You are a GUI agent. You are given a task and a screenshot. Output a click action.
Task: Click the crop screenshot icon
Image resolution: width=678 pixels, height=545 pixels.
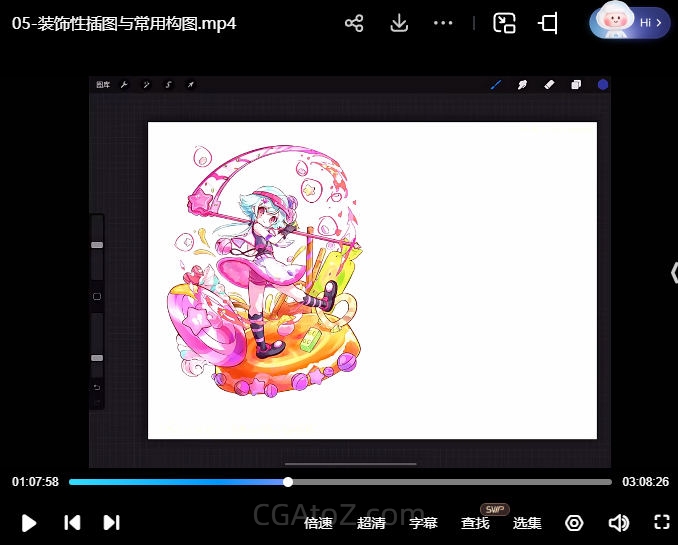click(x=548, y=24)
